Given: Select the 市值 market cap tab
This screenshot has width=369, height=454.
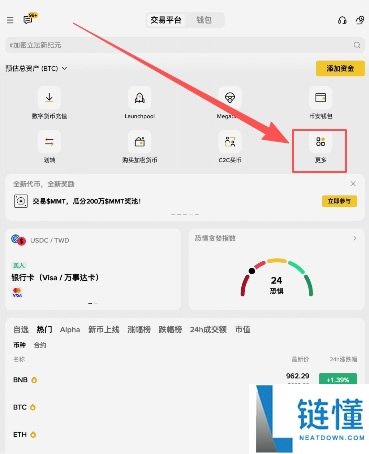Looking at the screenshot, I should click(x=242, y=329).
